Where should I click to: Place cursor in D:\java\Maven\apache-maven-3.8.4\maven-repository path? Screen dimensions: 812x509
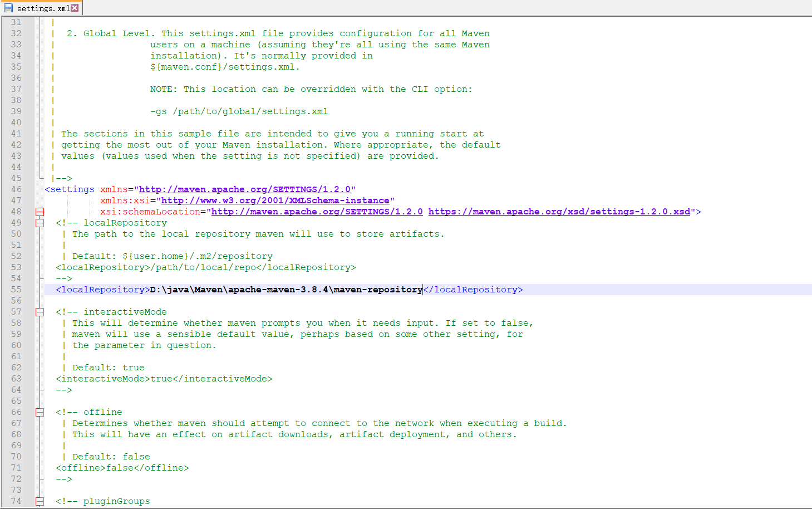pos(287,290)
